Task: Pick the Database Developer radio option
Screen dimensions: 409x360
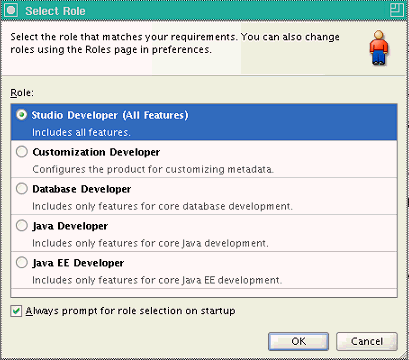Action: point(22,189)
